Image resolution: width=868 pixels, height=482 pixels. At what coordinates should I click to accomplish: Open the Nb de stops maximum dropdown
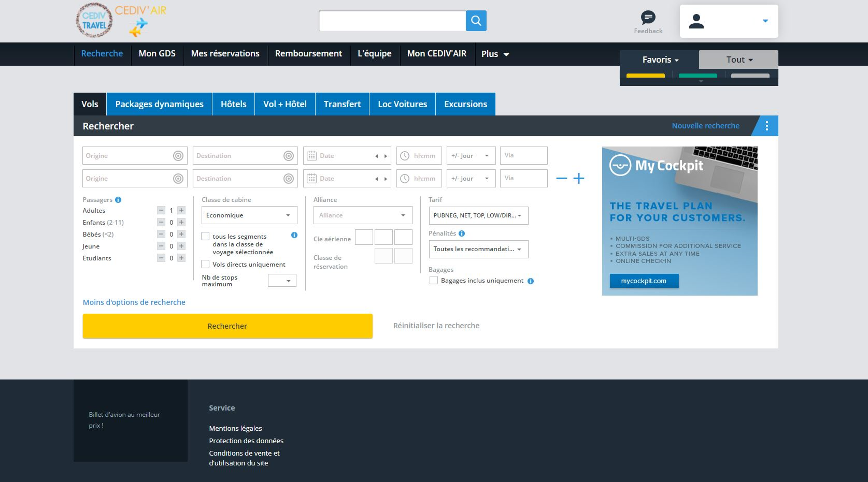[x=282, y=280]
